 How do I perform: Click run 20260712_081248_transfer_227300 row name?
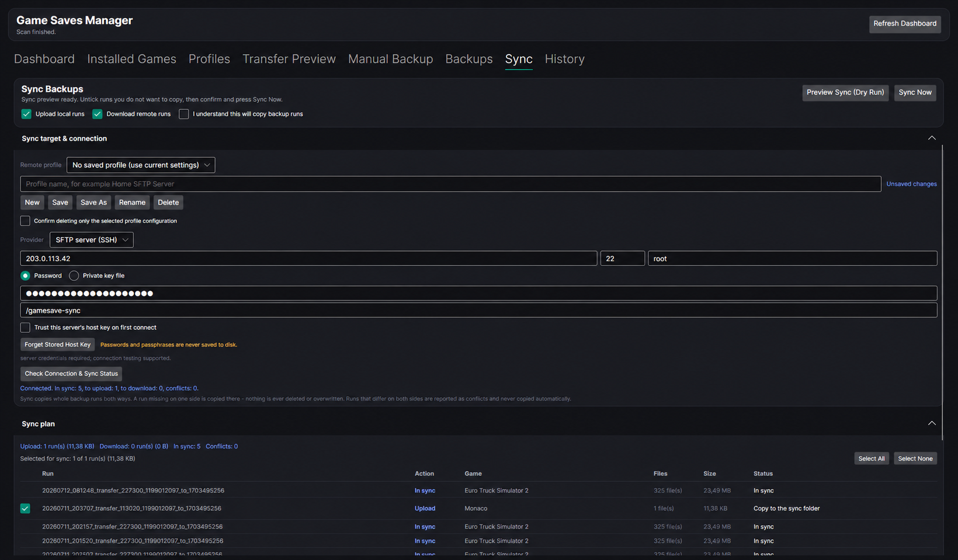coord(133,491)
